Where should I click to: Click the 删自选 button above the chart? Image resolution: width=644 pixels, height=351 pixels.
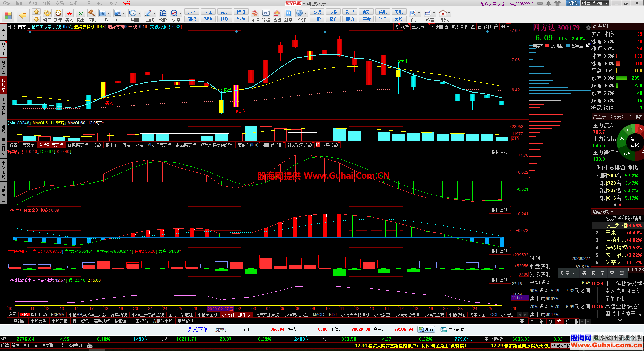(442, 27)
